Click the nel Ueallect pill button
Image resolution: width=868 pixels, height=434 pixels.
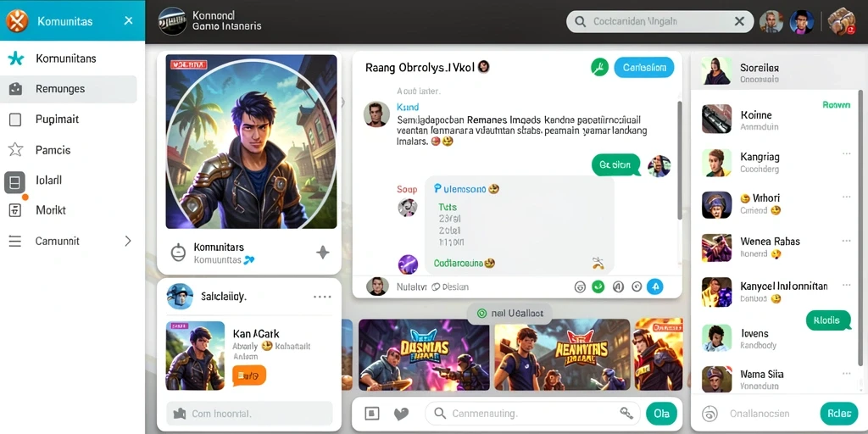[x=509, y=314]
